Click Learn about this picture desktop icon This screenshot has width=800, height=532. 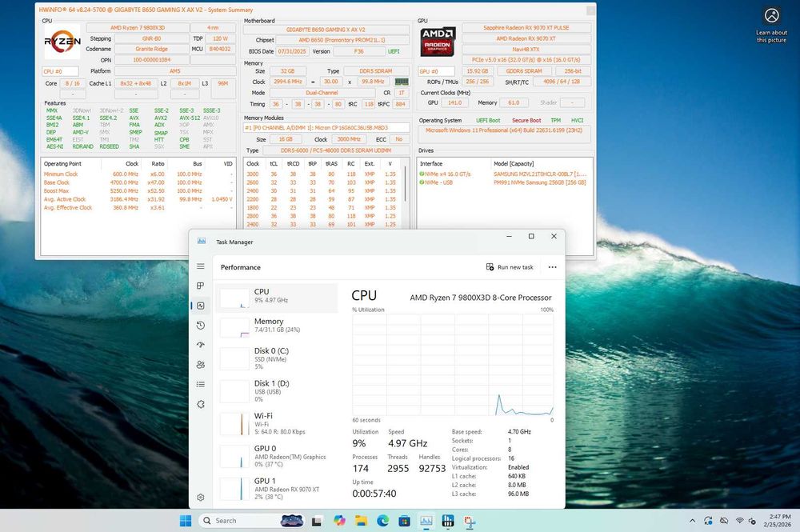[771, 25]
